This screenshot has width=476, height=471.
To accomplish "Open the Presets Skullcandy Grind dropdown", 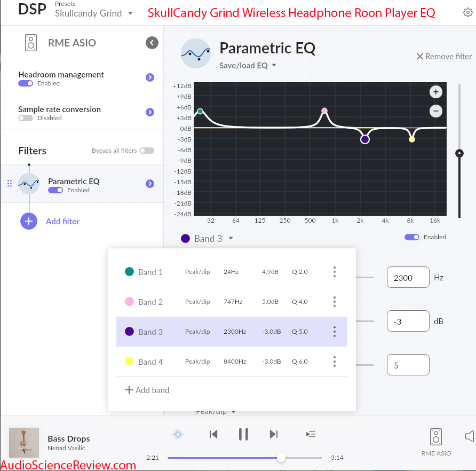I will [x=94, y=13].
